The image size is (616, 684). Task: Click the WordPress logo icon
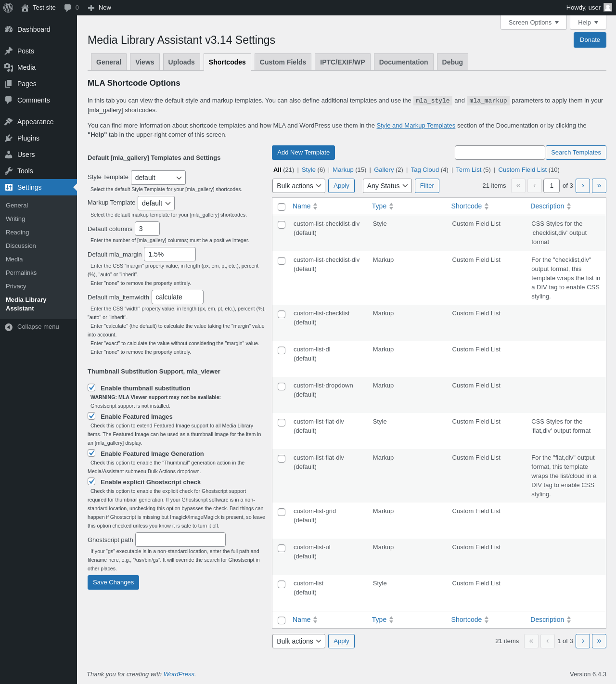[8, 8]
